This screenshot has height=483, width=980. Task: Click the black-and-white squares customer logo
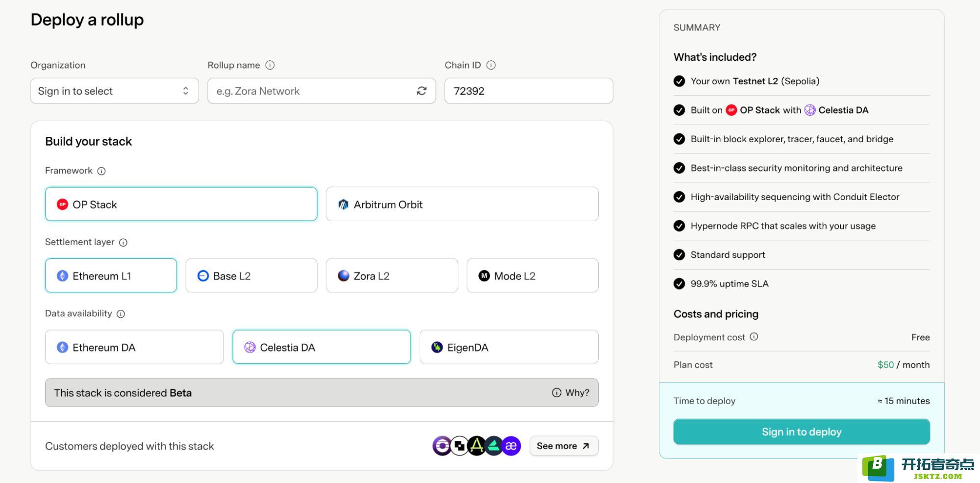click(x=459, y=446)
